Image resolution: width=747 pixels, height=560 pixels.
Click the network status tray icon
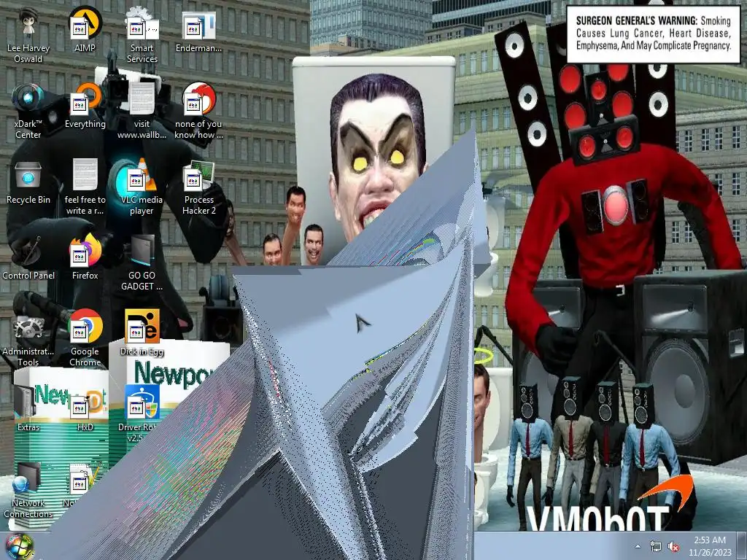(x=656, y=547)
